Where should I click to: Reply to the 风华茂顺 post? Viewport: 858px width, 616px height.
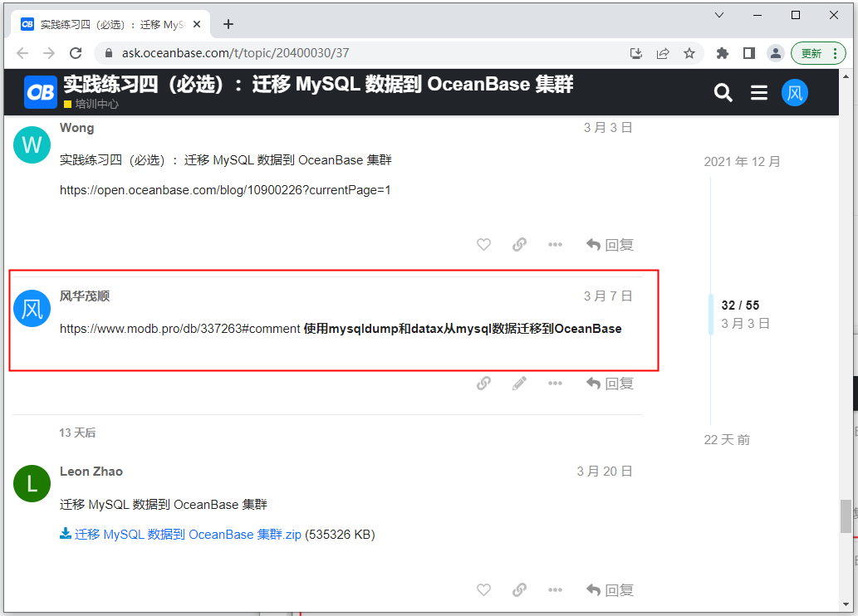click(x=610, y=384)
